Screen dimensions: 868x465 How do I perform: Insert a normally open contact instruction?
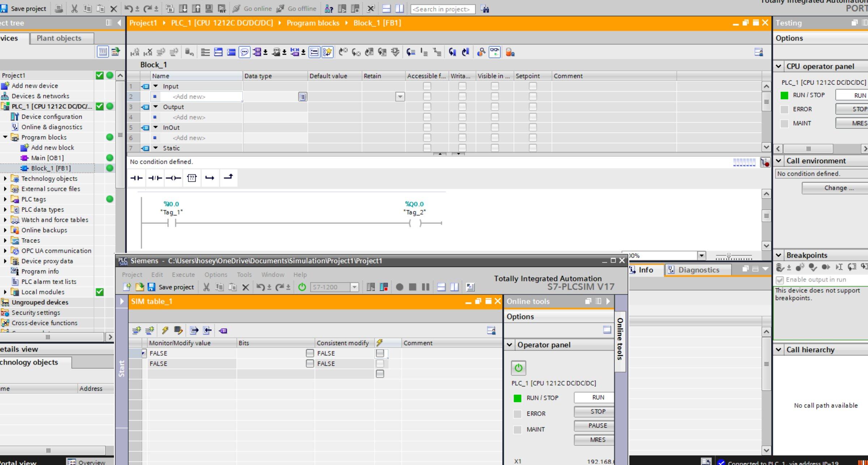pyautogui.click(x=137, y=178)
